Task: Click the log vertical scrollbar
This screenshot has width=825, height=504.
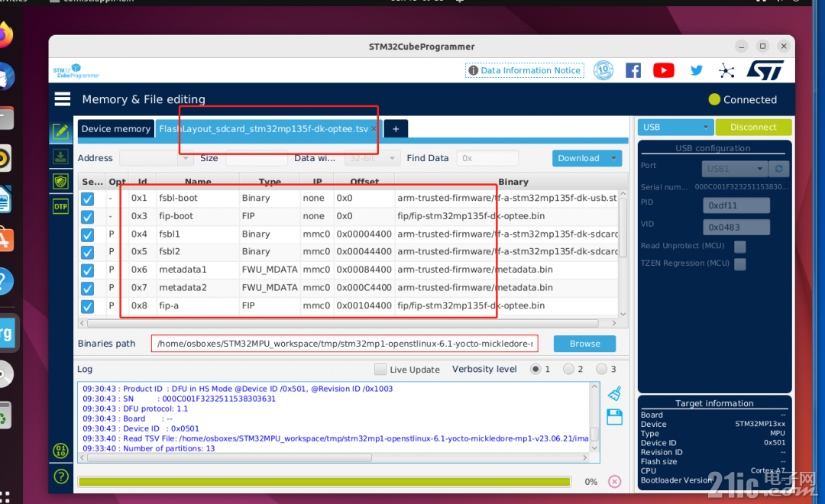Action: click(594, 435)
